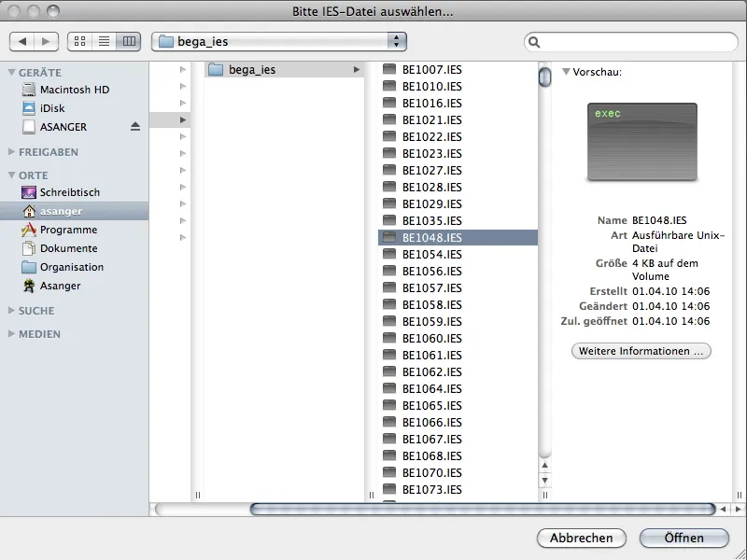This screenshot has width=747, height=560.
Task: Switch to icon view mode
Action: (x=78, y=41)
